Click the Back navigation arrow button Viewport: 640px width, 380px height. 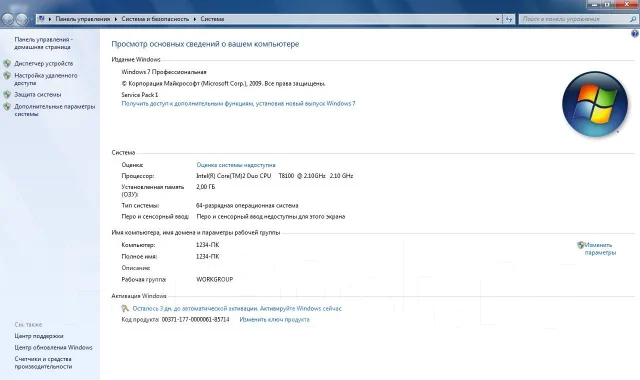tap(7, 19)
